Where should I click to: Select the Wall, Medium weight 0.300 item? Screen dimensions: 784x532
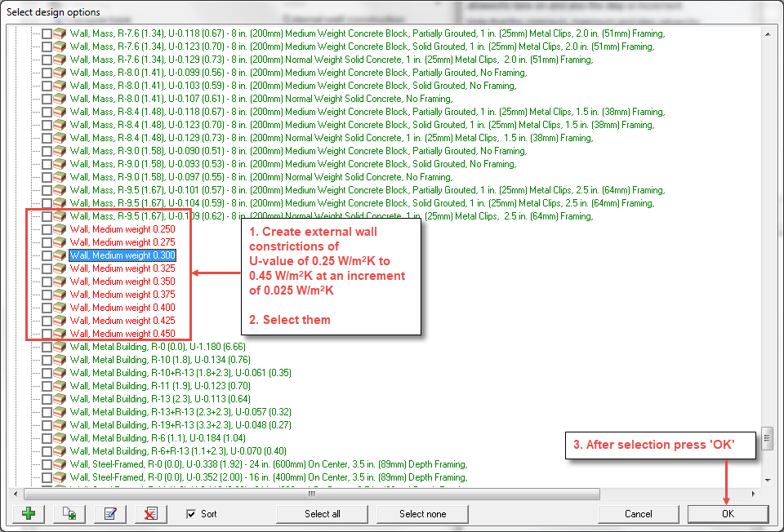[x=122, y=255]
